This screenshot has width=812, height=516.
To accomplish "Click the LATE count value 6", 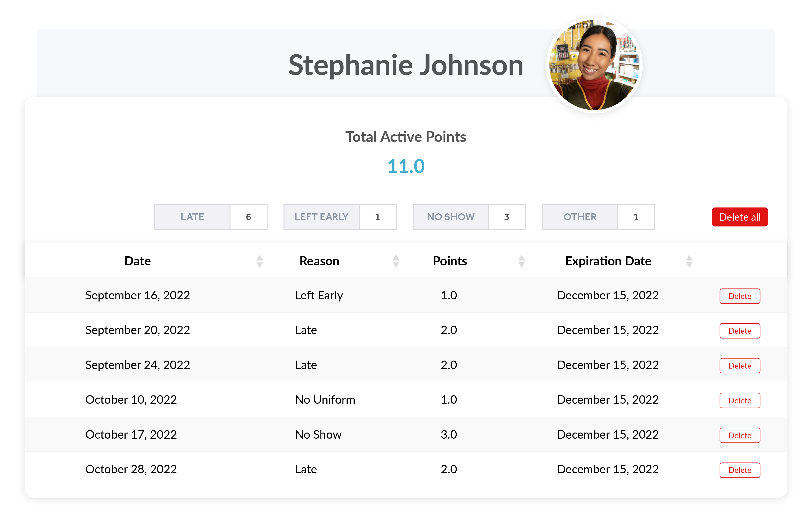I will point(249,217).
